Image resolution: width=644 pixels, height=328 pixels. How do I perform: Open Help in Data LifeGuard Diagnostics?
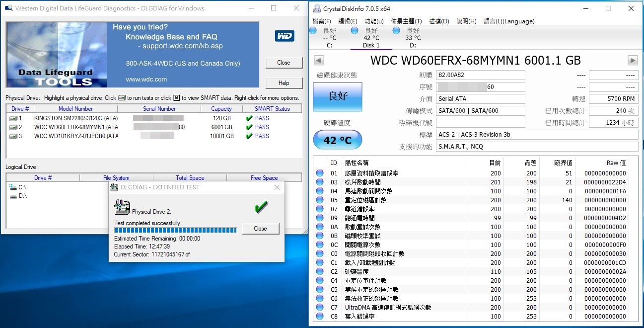pos(284,83)
